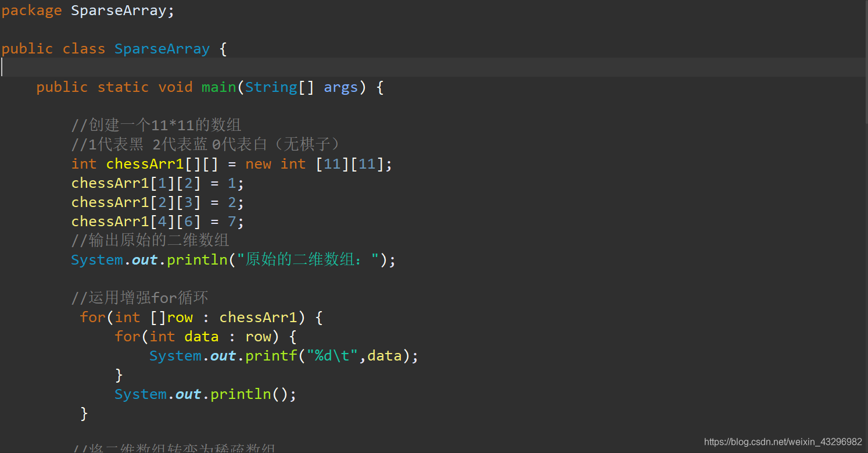Click the line 'chessArr1[1][2] = 1;'

pos(157,183)
